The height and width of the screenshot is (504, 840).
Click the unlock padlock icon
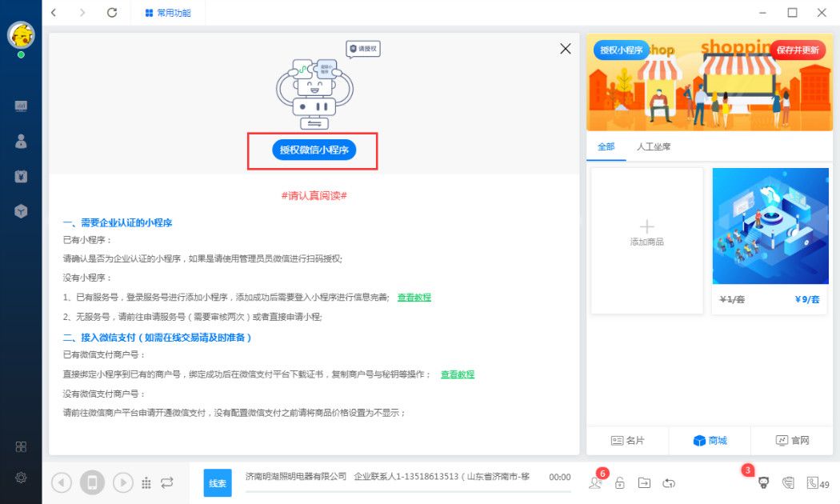pos(620,483)
